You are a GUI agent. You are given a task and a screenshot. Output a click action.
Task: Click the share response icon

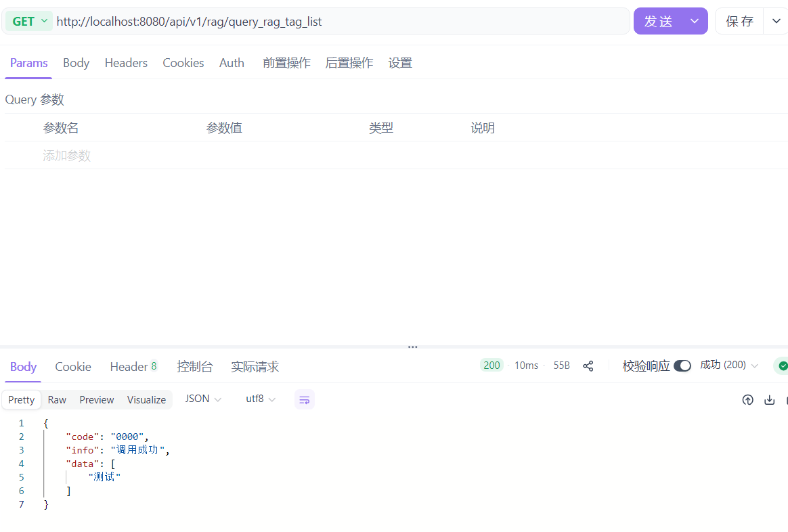(588, 365)
